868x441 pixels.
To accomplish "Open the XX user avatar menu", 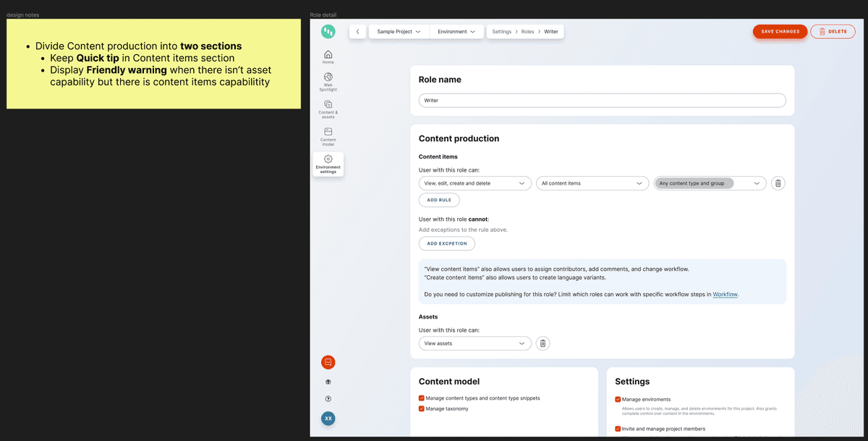I will click(328, 419).
